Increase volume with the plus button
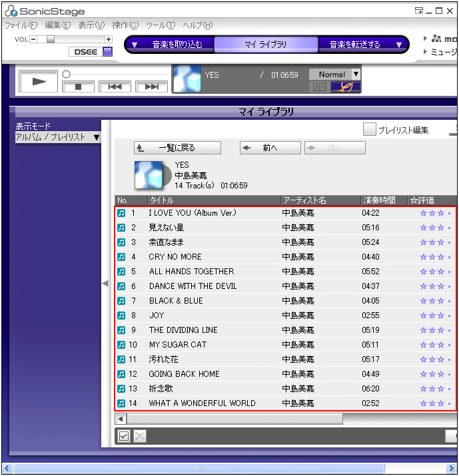The image size is (459, 476). [x=109, y=39]
